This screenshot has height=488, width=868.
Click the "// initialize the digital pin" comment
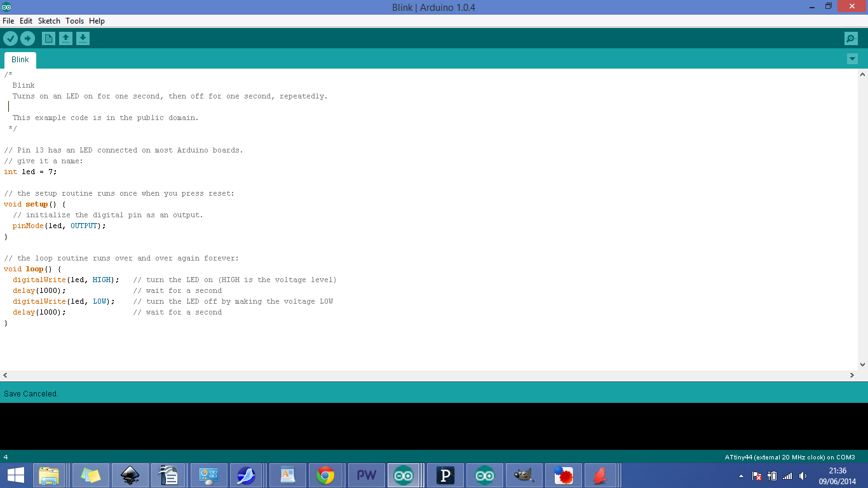(108, 215)
